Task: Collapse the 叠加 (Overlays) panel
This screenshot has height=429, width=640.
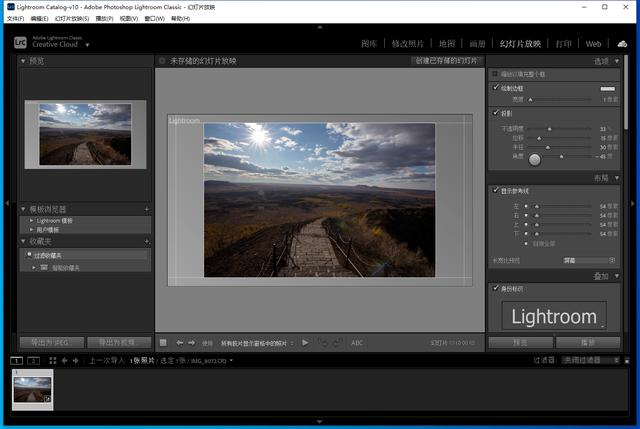Action: coord(617,276)
